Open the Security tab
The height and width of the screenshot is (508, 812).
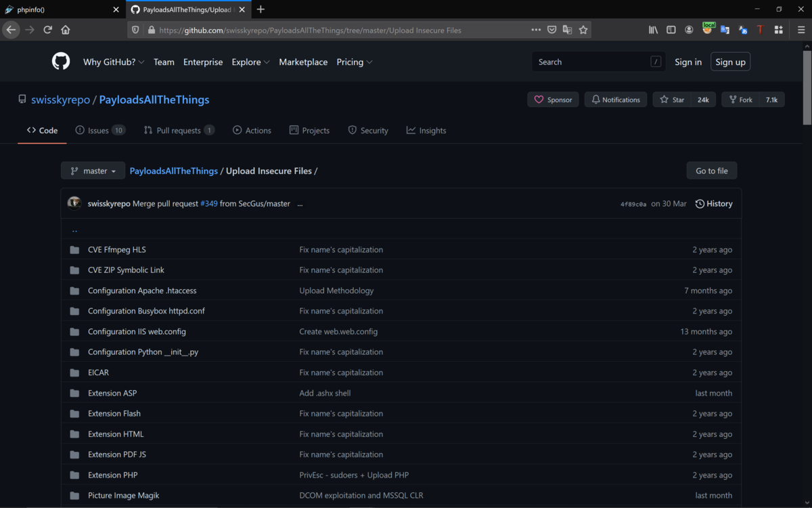click(x=368, y=130)
